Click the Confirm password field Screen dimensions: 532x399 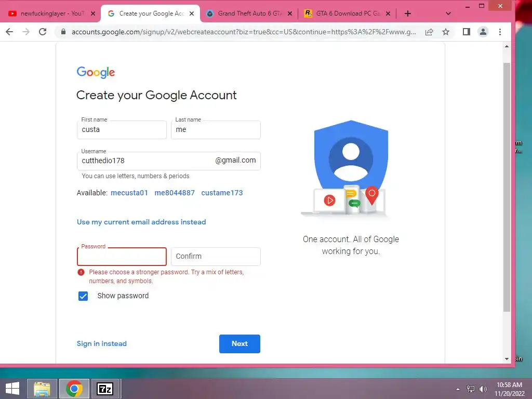coord(216,257)
